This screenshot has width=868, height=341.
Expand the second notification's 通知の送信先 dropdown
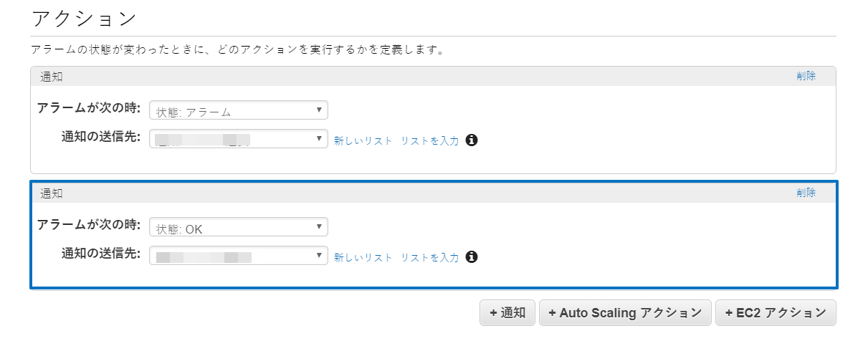tap(238, 256)
